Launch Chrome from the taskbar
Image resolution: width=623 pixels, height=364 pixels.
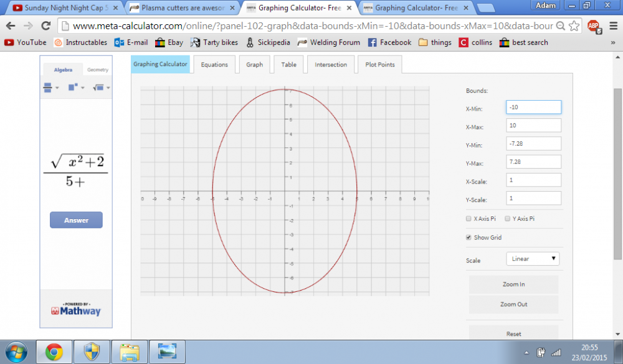(54, 352)
